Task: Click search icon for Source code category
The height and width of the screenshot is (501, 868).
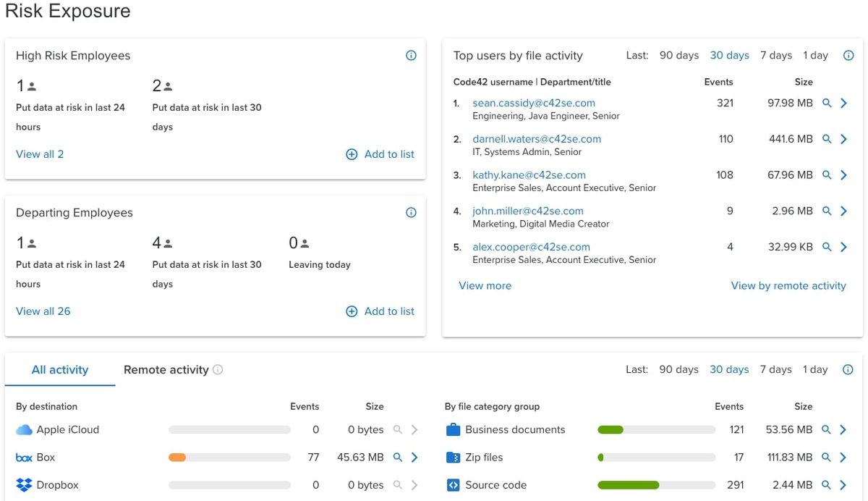Action: [827, 485]
